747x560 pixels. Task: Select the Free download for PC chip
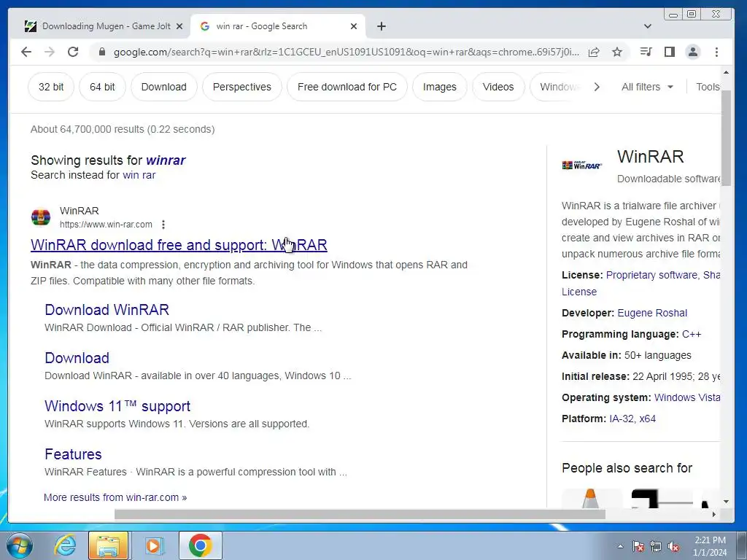pos(347,87)
